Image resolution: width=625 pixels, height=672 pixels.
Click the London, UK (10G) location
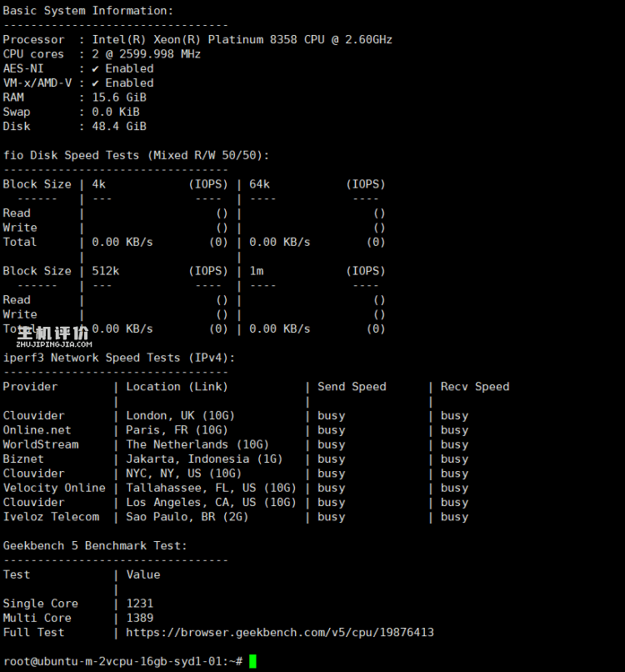181,415
